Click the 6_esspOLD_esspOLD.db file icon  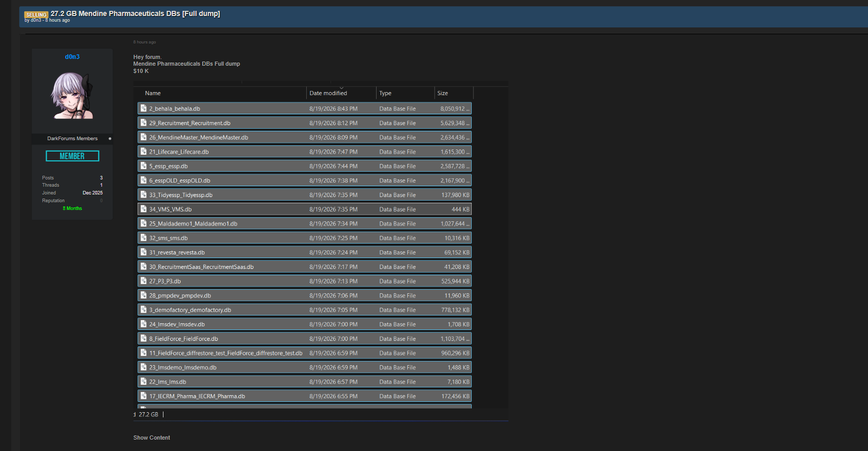pos(144,181)
